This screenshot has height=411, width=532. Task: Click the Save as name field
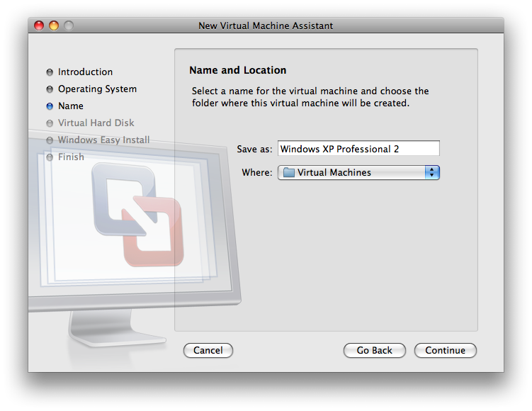pyautogui.click(x=358, y=149)
